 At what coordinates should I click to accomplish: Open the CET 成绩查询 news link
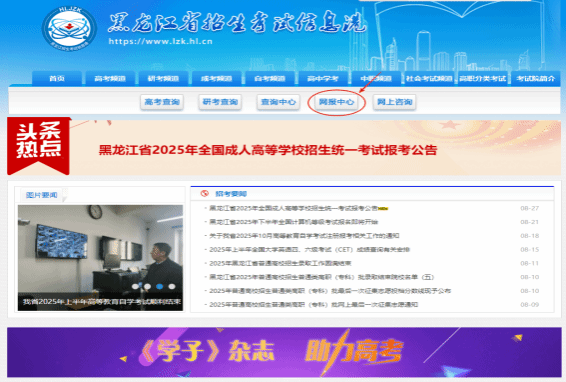click(309, 249)
